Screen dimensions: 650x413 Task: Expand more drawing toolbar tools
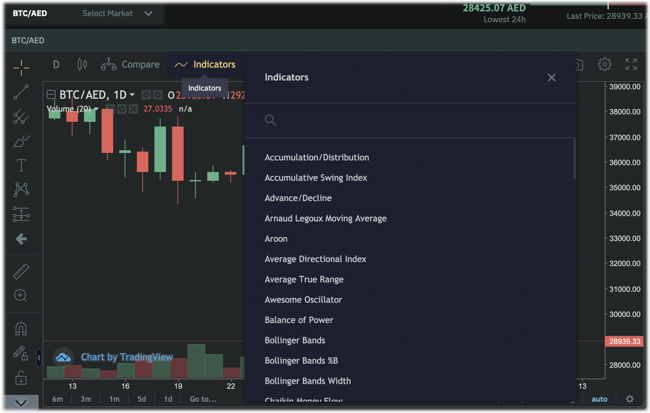tap(21, 402)
